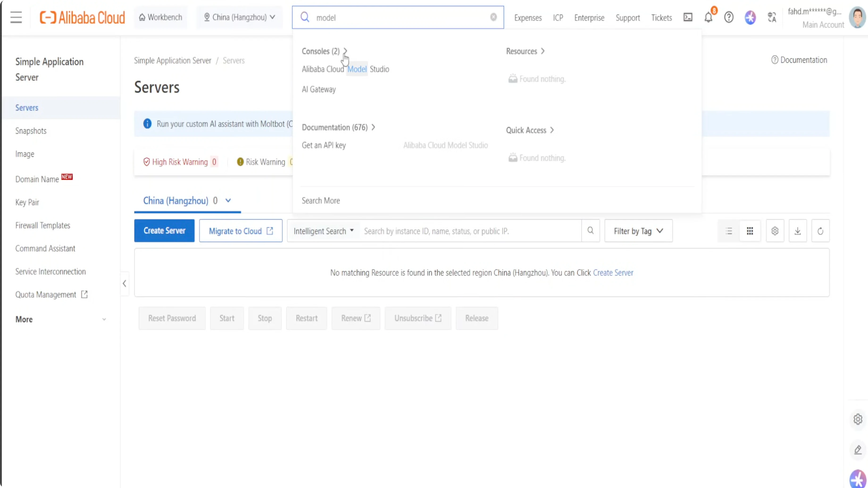This screenshot has height=488, width=868.
Task: Click the Search More link
Action: (x=321, y=200)
